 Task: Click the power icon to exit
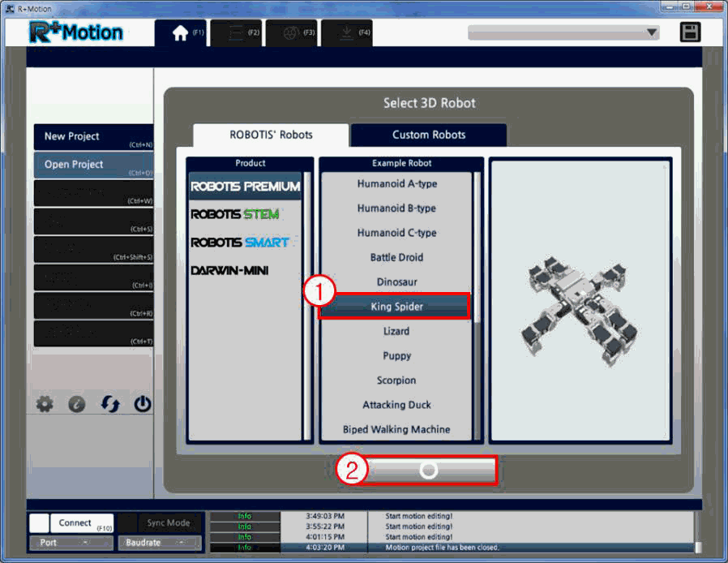[143, 404]
